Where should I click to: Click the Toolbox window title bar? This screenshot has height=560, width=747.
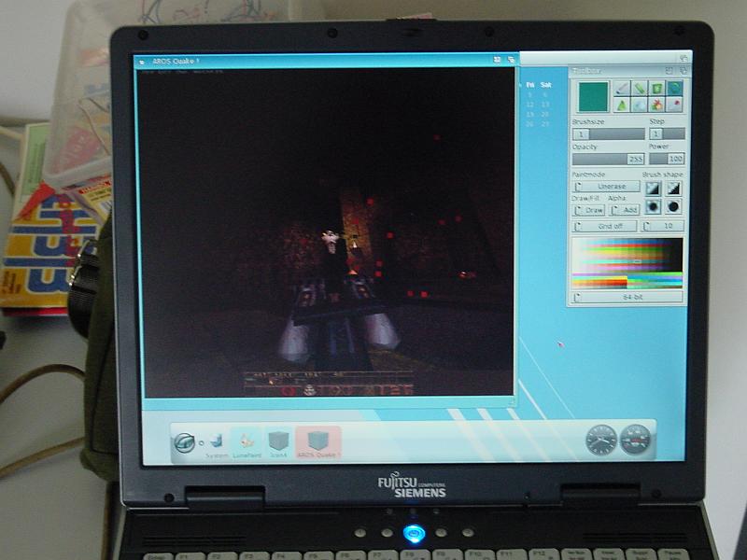pyautogui.click(x=628, y=71)
